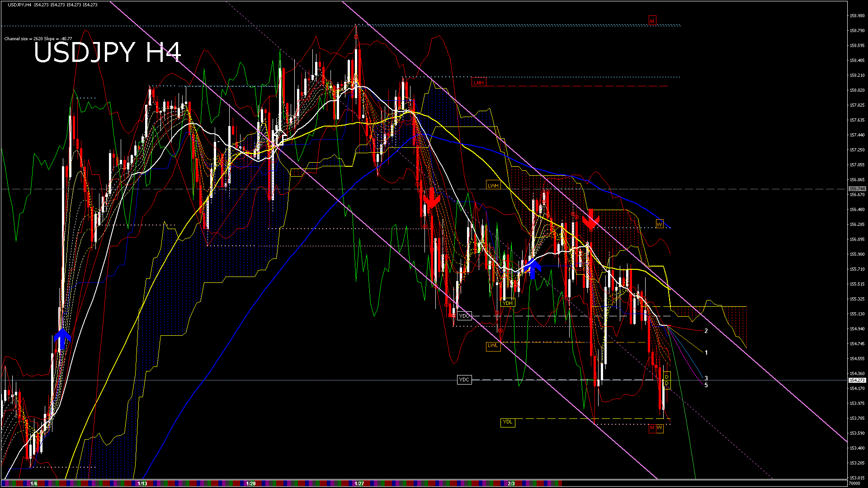Click the red LMH label
Viewport: 868px width, 488px height.
pyautogui.click(x=478, y=83)
